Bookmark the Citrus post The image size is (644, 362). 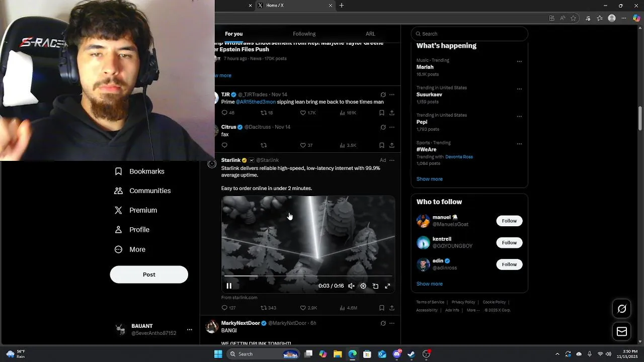382,145
